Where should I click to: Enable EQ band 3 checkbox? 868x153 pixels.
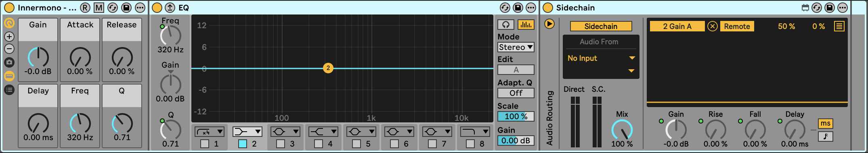(x=281, y=144)
